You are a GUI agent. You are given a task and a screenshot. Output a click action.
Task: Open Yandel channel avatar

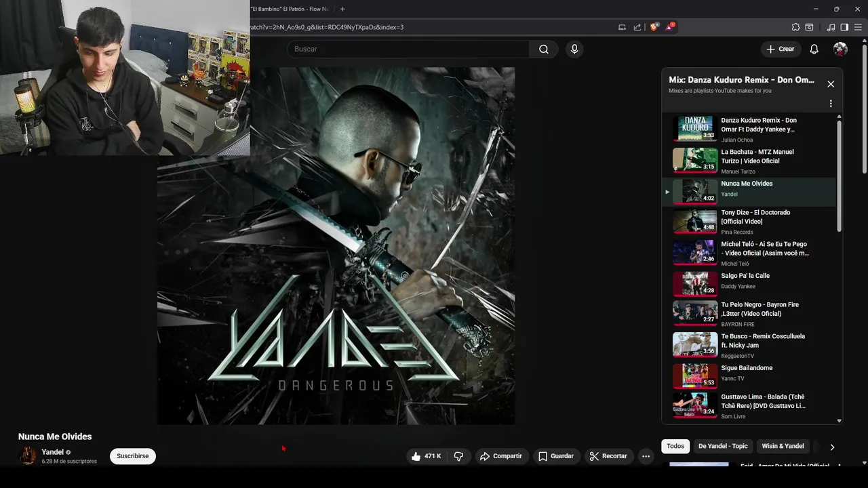coord(28,456)
